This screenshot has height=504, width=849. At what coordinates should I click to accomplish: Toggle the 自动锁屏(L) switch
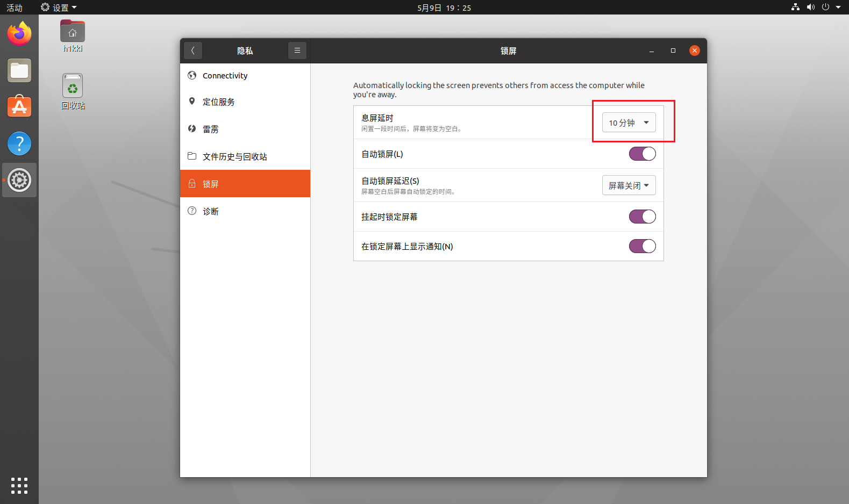[x=643, y=154]
